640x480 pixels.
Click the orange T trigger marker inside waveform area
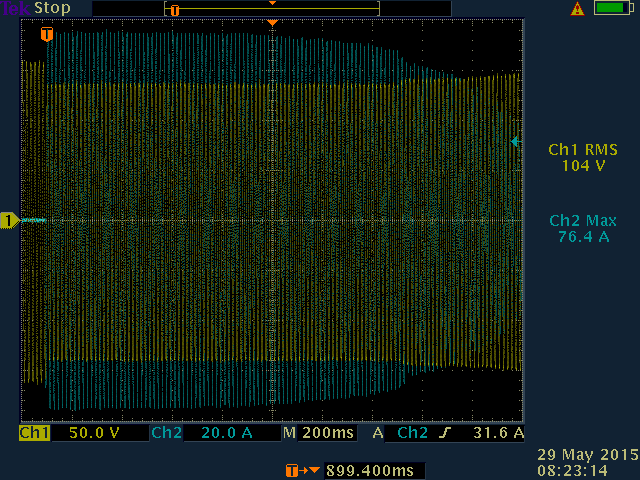pos(47,34)
